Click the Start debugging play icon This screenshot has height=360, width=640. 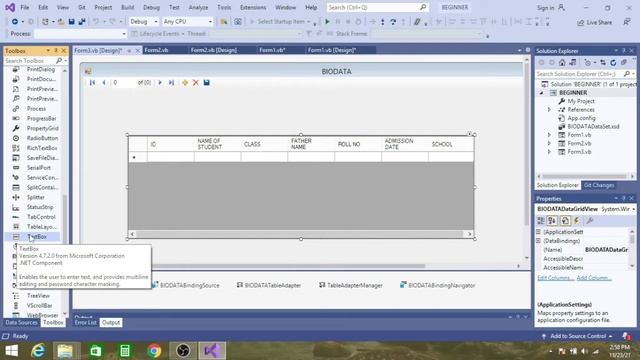coord(327,21)
